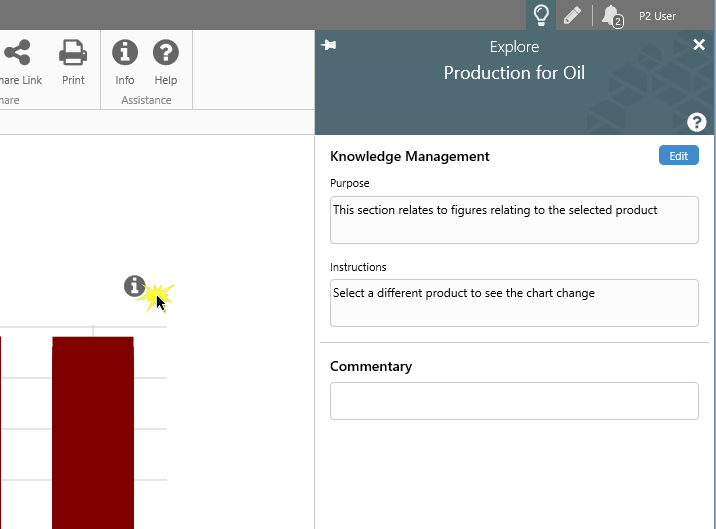Click the Production for Oil panel title
This screenshot has width=716, height=529.
pos(514,73)
